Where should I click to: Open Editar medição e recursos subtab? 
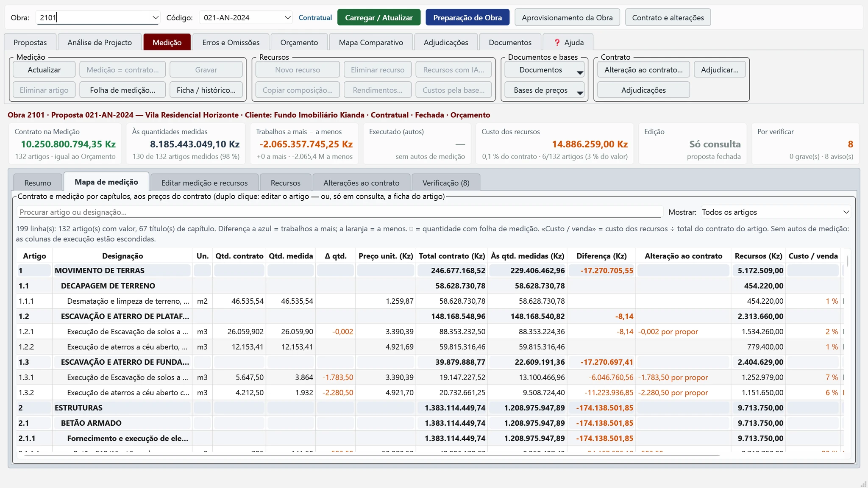(204, 183)
